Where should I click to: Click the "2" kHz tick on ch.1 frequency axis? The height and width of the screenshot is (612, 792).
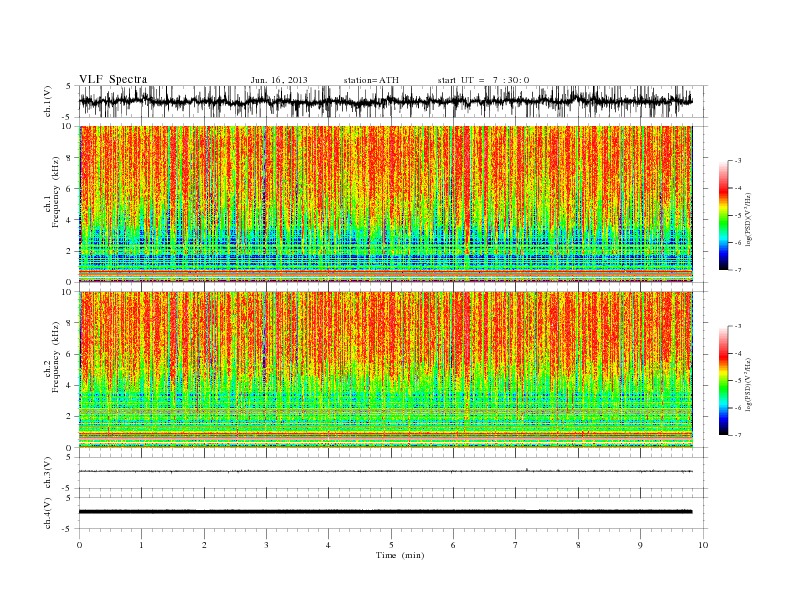[x=69, y=251]
